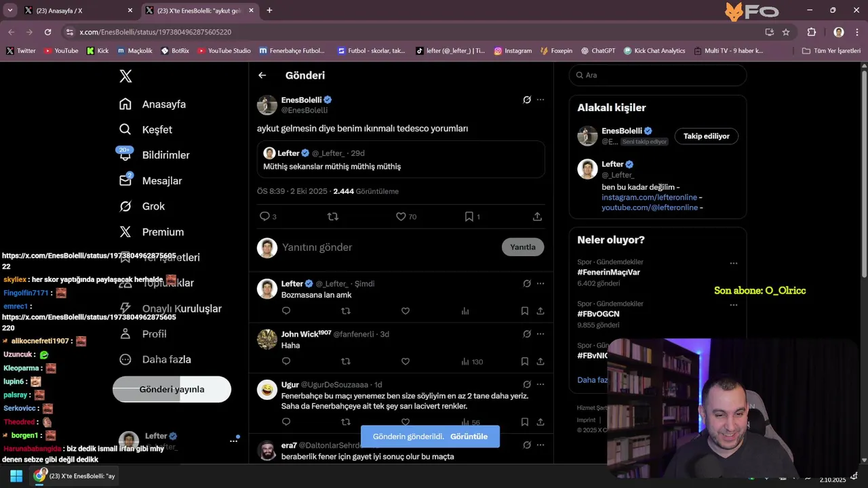This screenshot has width=868, height=488.
Task: Open Grok icon on era7's comment
Action: [x=527, y=445]
